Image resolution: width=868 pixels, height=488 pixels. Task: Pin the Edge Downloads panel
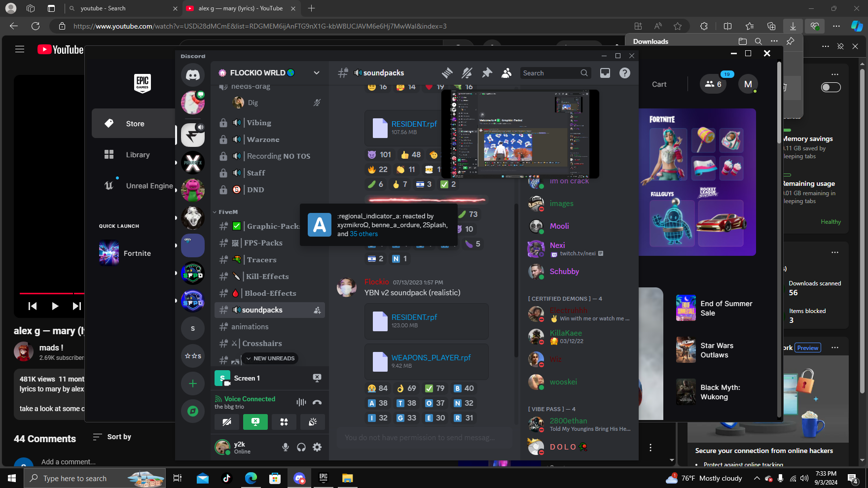coord(790,41)
